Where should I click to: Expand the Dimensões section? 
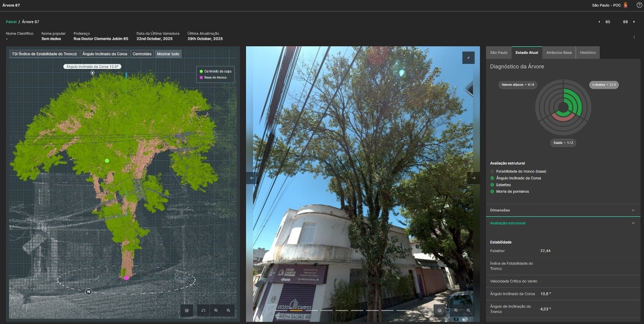562,210
